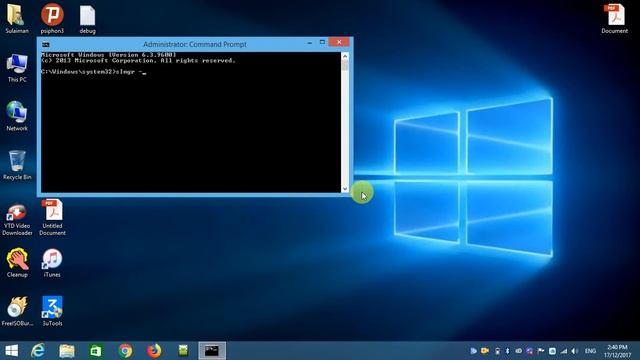Screen dimensions: 640x360
Task: Launch Internet Explorer from the taskbar
Action: [38, 351]
